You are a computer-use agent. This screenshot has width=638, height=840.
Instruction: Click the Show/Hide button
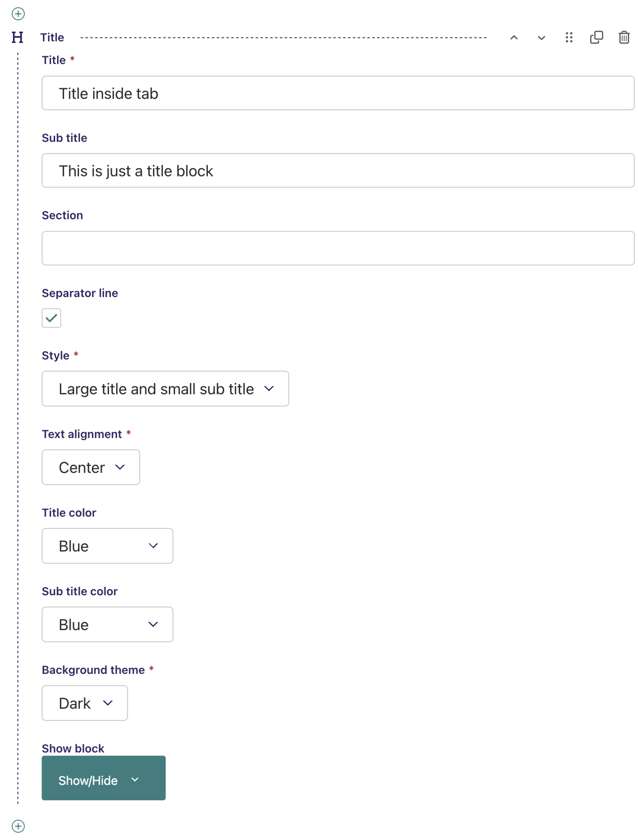point(104,778)
